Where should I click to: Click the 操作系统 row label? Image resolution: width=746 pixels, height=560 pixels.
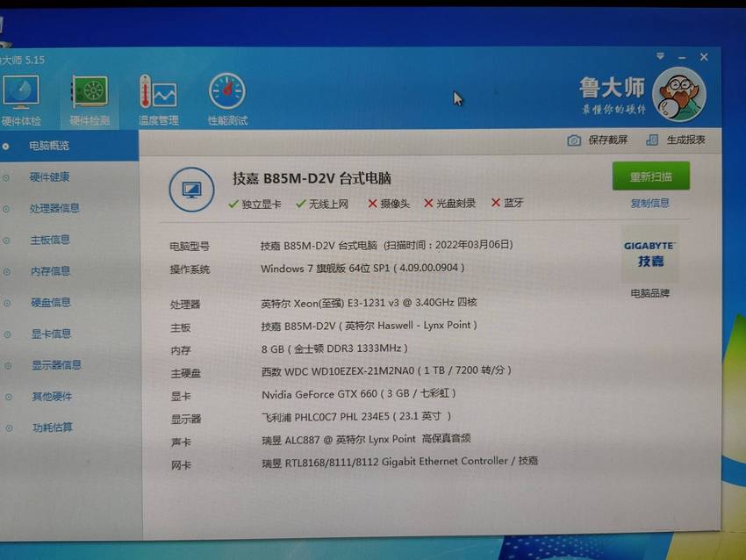[190, 269]
